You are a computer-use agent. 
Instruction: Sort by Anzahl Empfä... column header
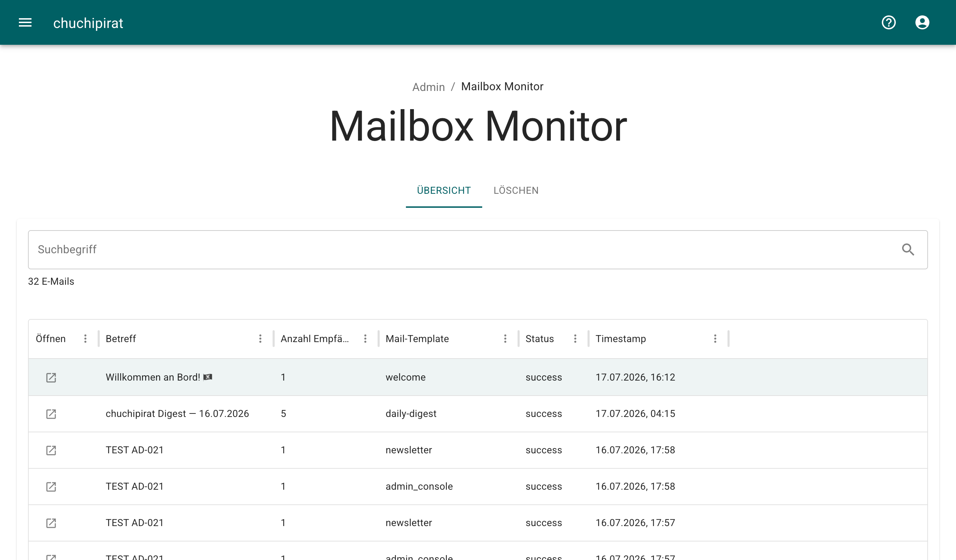[x=315, y=339]
